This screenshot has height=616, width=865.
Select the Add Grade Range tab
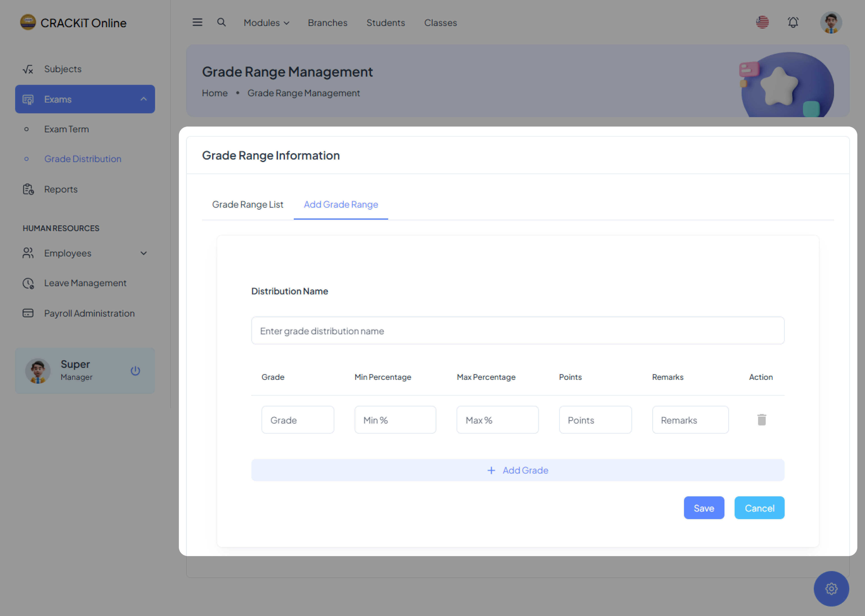coord(341,204)
